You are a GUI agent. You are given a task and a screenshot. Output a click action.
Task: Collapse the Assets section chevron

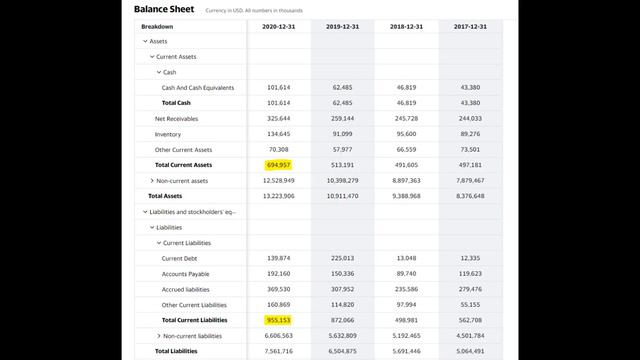pos(145,41)
